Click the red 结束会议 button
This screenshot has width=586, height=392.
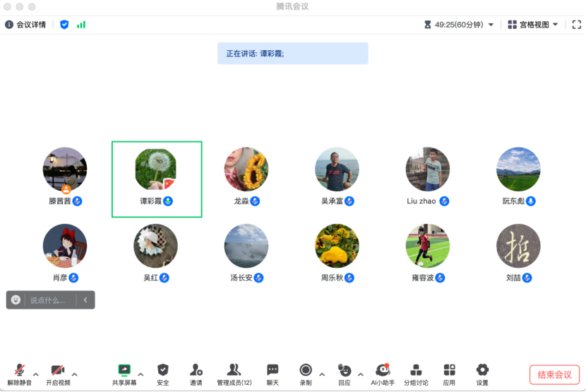[554, 374]
